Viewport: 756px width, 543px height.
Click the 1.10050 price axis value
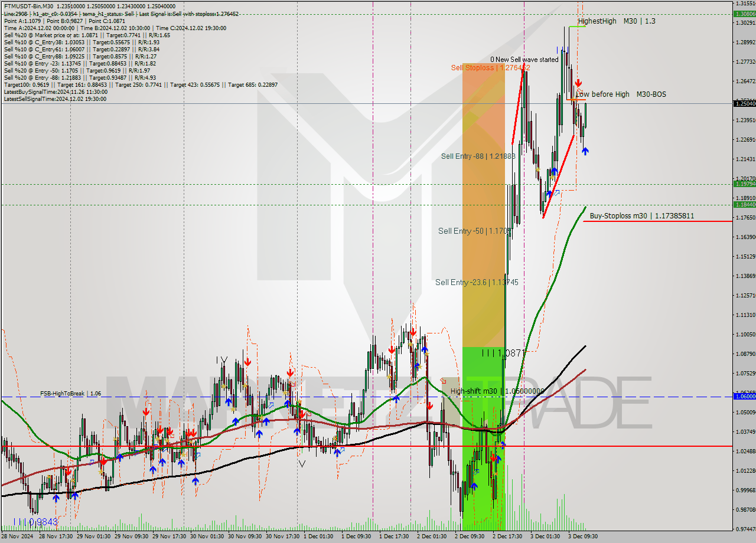point(745,335)
